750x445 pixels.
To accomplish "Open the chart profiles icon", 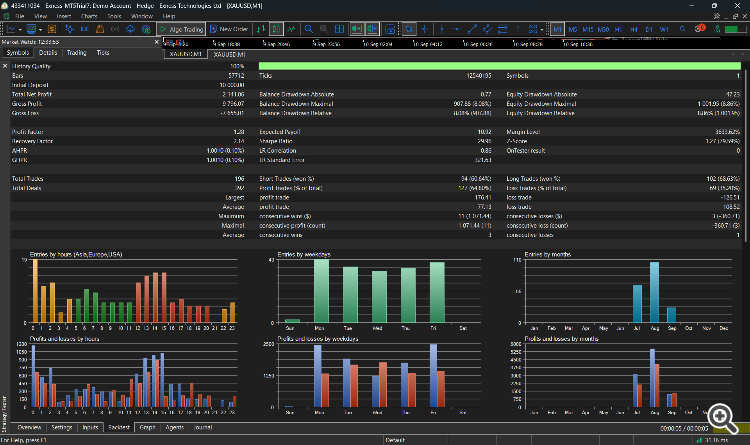I will [31, 29].
